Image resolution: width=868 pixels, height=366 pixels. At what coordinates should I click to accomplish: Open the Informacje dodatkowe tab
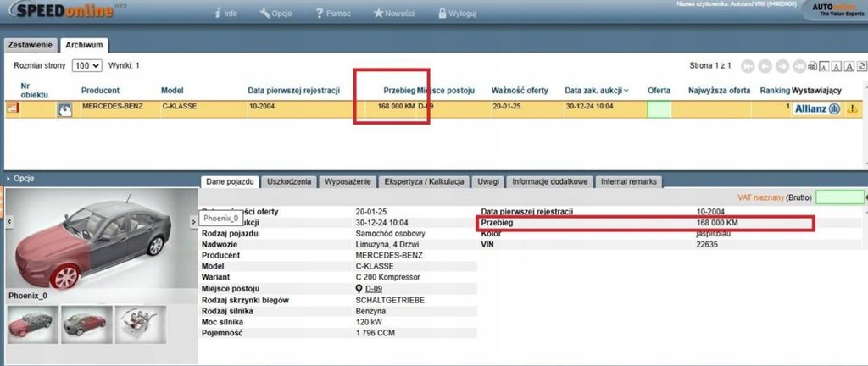tap(549, 181)
